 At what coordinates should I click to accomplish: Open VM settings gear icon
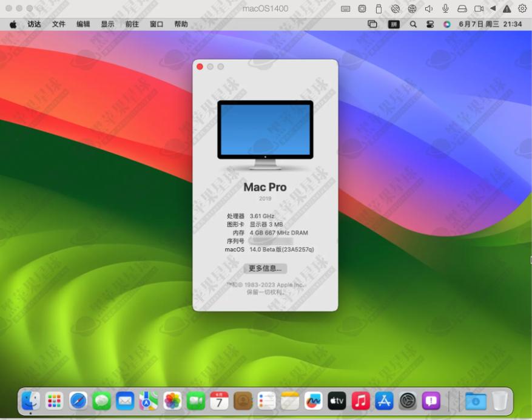[x=522, y=8]
